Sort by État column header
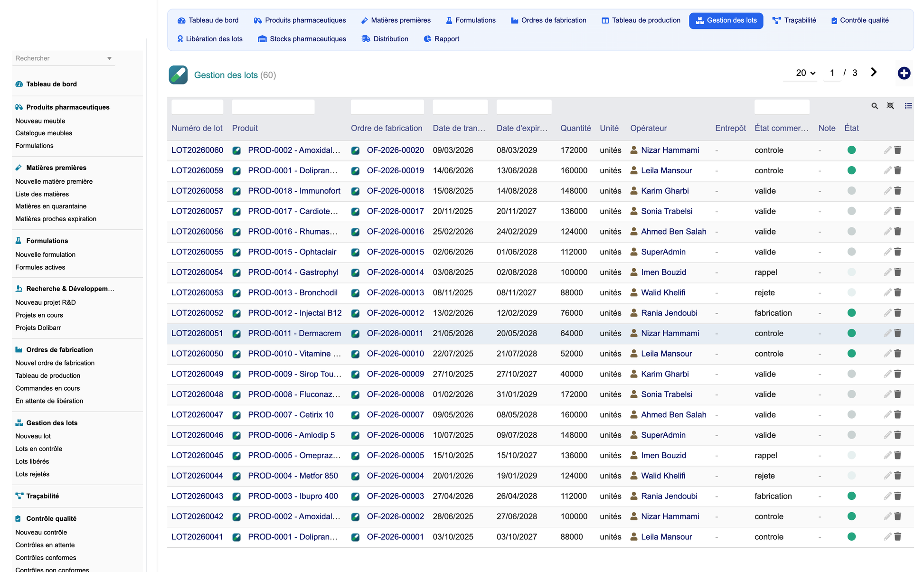This screenshot has width=924, height=572. point(851,128)
